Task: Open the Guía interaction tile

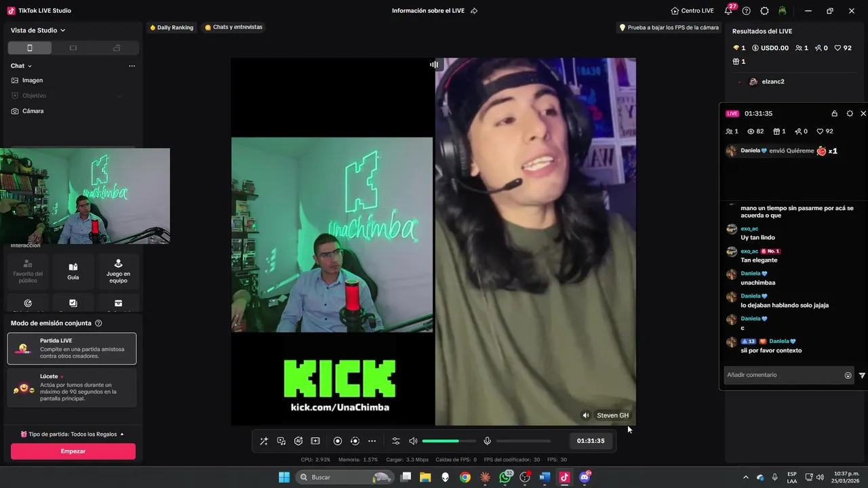Action: pyautogui.click(x=73, y=271)
